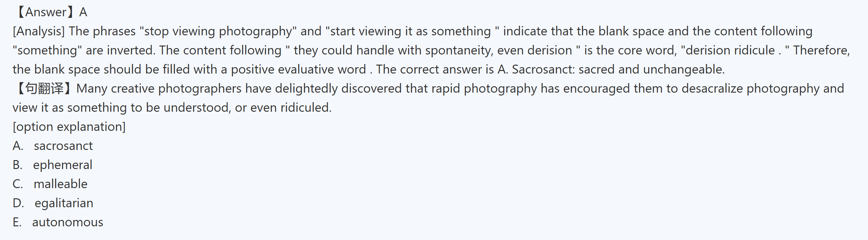The height and width of the screenshot is (240, 868).
Task: Click the "【句翻译】" translation label
Action: (x=44, y=88)
